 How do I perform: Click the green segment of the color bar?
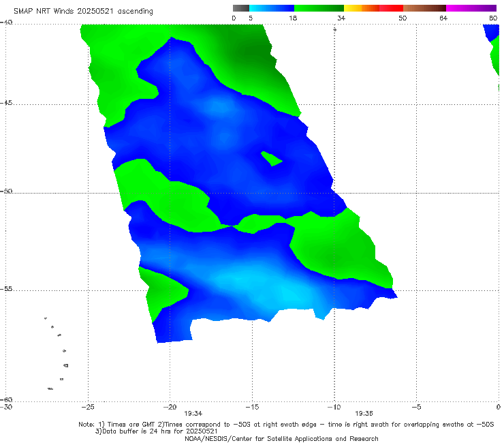319,8
